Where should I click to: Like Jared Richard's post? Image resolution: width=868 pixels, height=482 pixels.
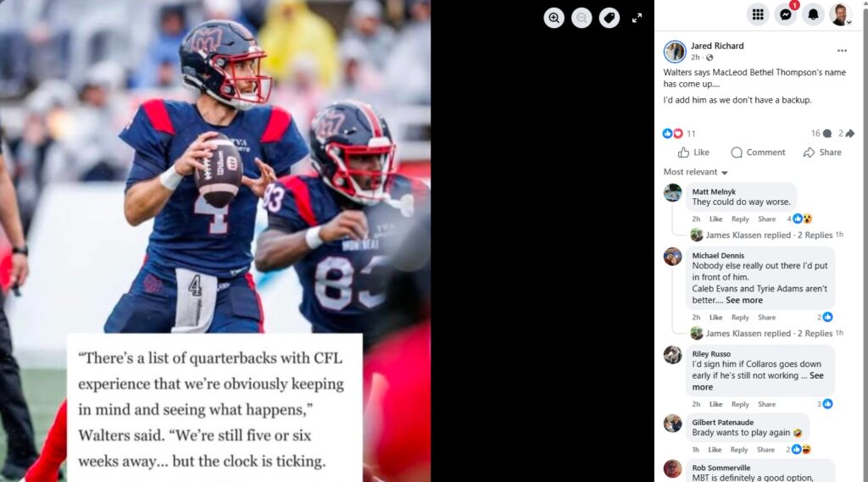click(x=693, y=152)
